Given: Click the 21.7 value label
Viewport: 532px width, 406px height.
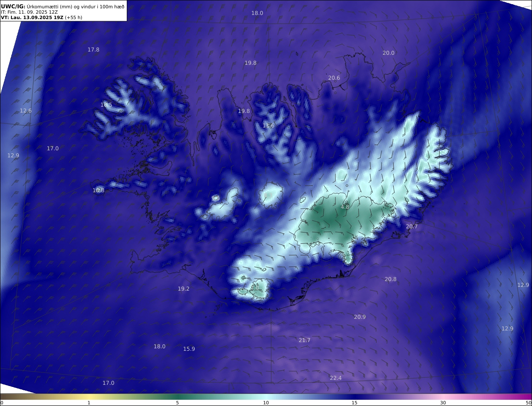Looking at the screenshot, I should 304,340.
